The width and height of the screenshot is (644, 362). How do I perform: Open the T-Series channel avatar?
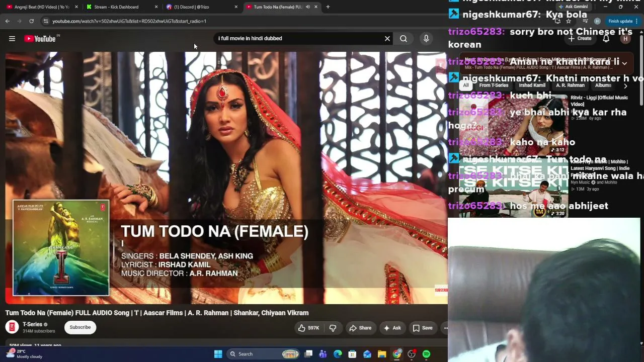point(12,327)
